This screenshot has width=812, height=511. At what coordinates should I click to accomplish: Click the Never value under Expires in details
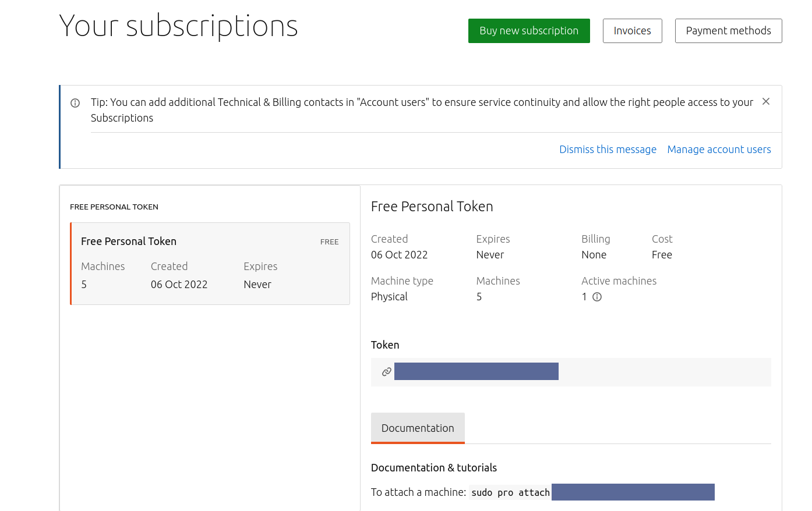(490, 255)
